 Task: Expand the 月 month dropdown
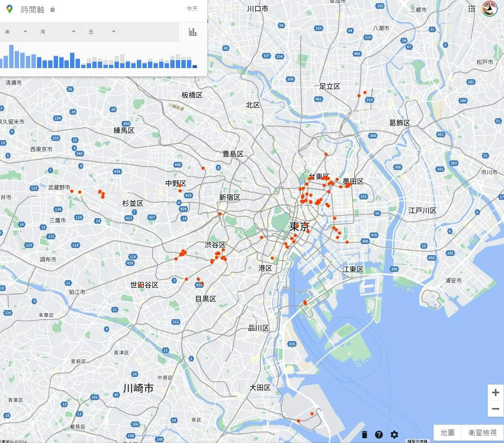point(58,32)
